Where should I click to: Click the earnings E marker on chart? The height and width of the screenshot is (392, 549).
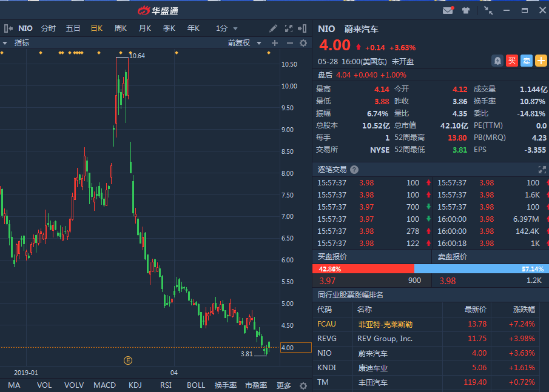click(x=128, y=360)
